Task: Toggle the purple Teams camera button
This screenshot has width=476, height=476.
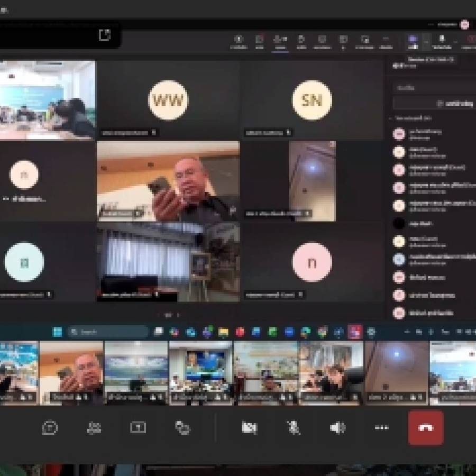Action: tap(413, 42)
